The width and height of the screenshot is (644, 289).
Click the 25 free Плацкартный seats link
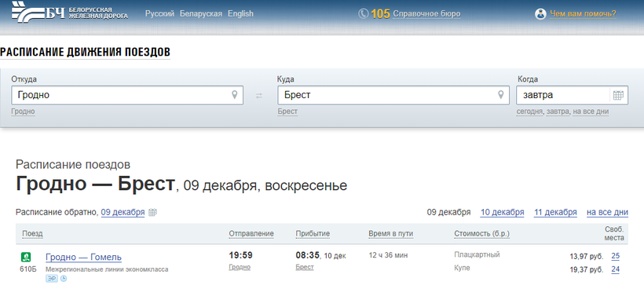click(615, 256)
